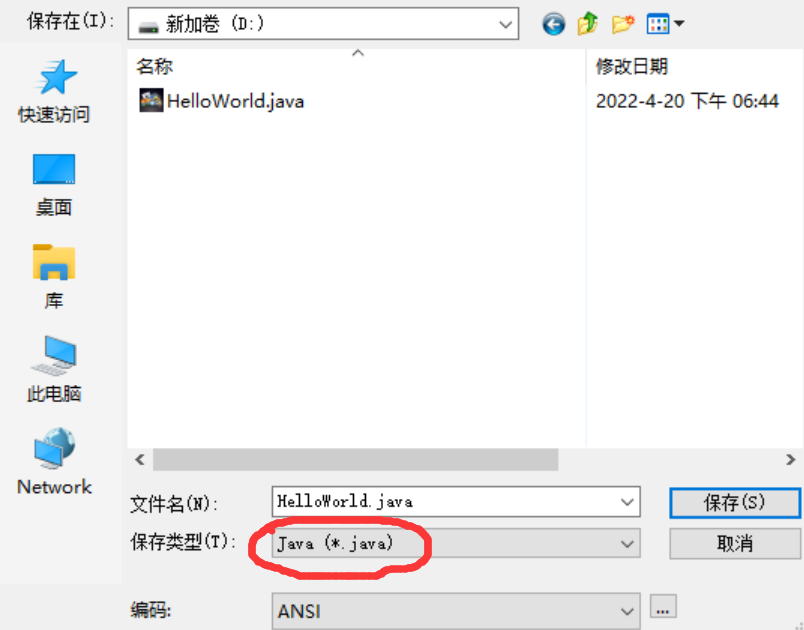The width and height of the screenshot is (804, 630).
Task: Click the horizontal scrollbar right arrow
Action: [x=790, y=460]
